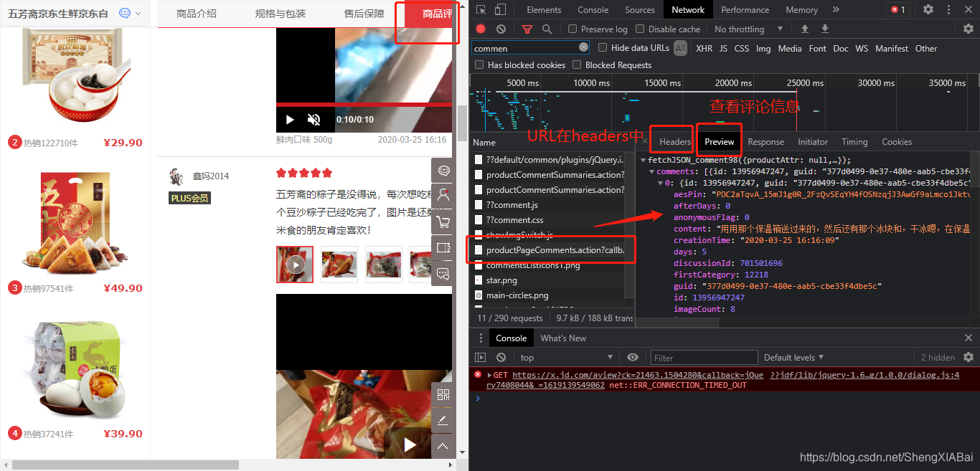
Task: Open the first review photo thumbnail with play icon
Action: point(295,265)
